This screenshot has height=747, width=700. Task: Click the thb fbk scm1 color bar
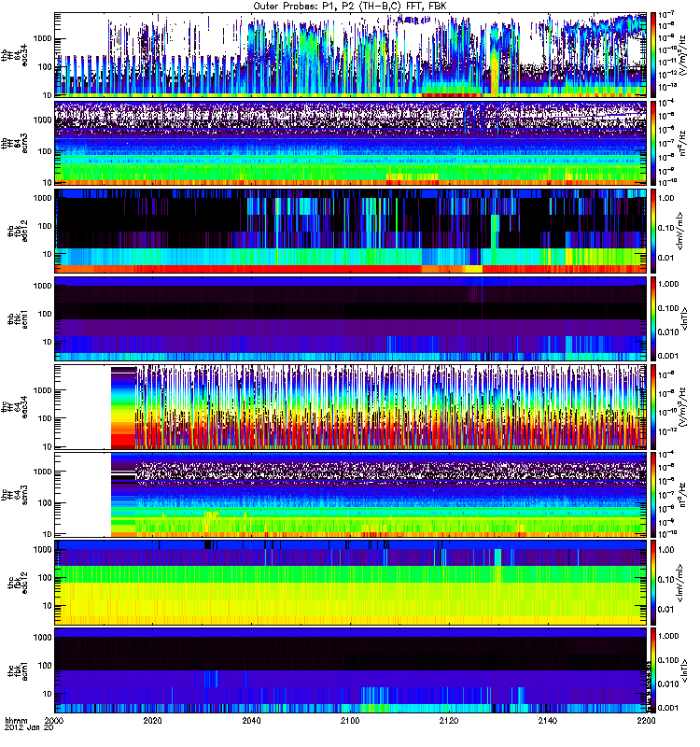pos(653,319)
